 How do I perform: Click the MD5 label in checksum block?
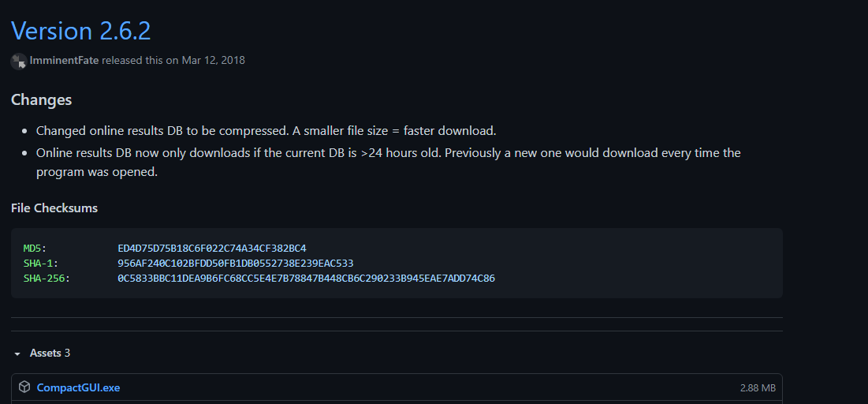pos(35,248)
